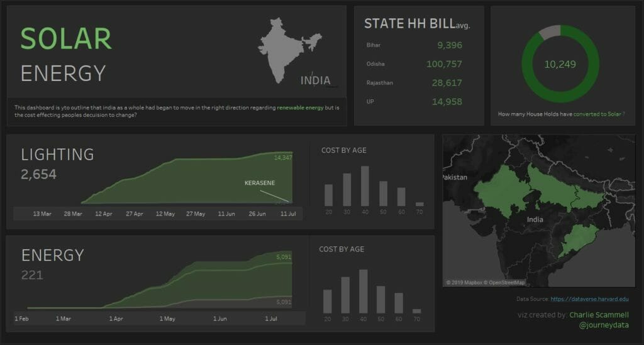Viewport: 644px width, 345px height.
Task: Click the LIGHTING section heading
Action: point(57,155)
